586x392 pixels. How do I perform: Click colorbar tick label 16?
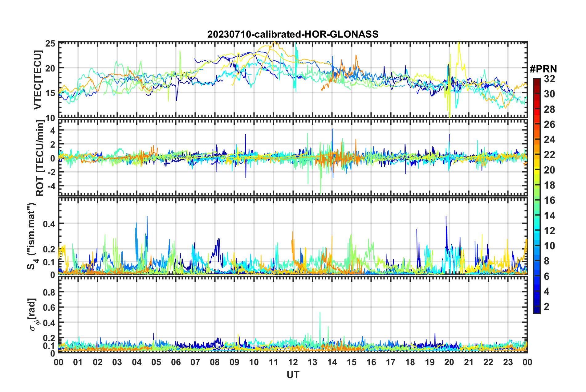coord(549,201)
